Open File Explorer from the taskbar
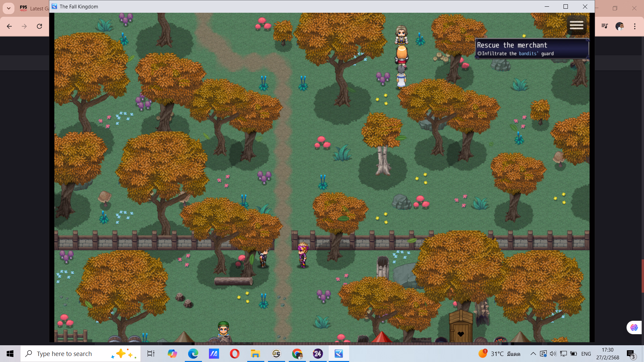This screenshot has width=644, height=362. tap(256, 354)
